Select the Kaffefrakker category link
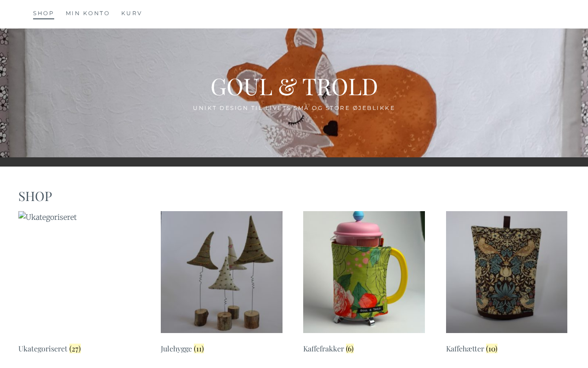588x368 pixels. 323,349
